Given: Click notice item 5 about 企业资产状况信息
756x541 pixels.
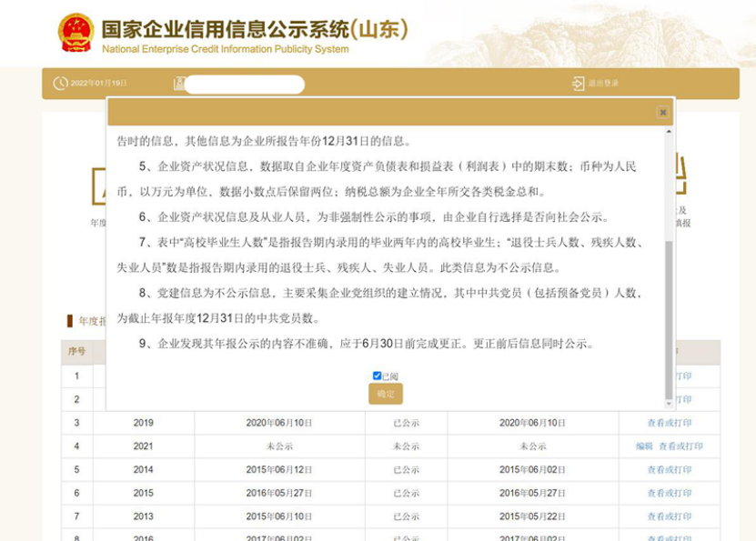Looking at the screenshot, I should click(377, 179).
